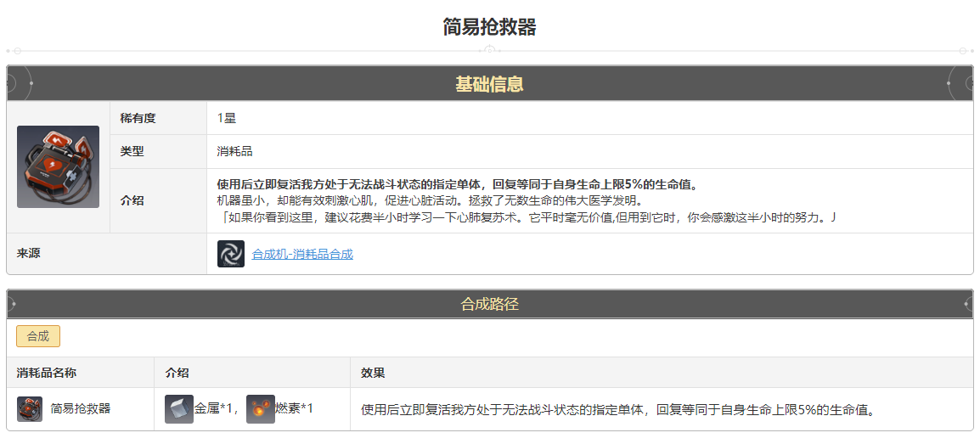Click the 金属*1 material text
Screen dimensions: 980x444
coord(214,409)
